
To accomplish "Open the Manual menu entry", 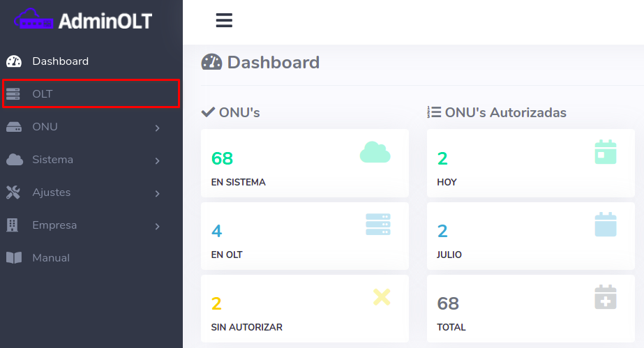I will pyautogui.click(x=51, y=258).
